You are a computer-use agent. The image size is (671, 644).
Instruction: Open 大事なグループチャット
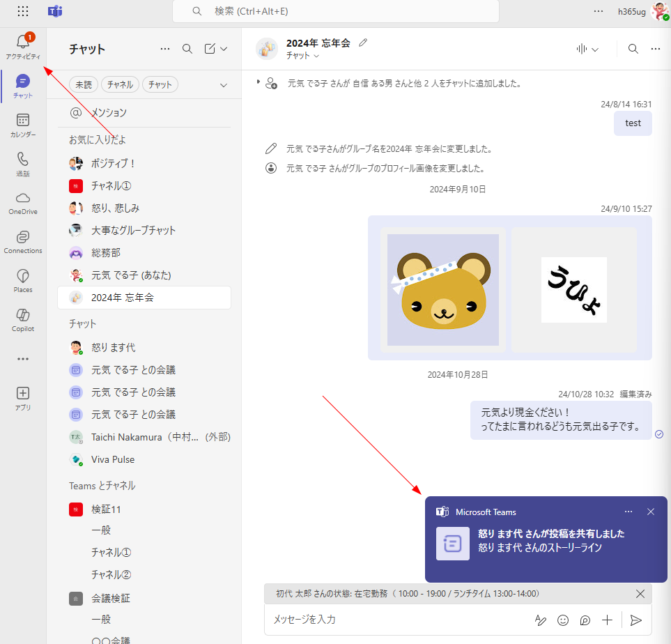pyautogui.click(x=144, y=231)
